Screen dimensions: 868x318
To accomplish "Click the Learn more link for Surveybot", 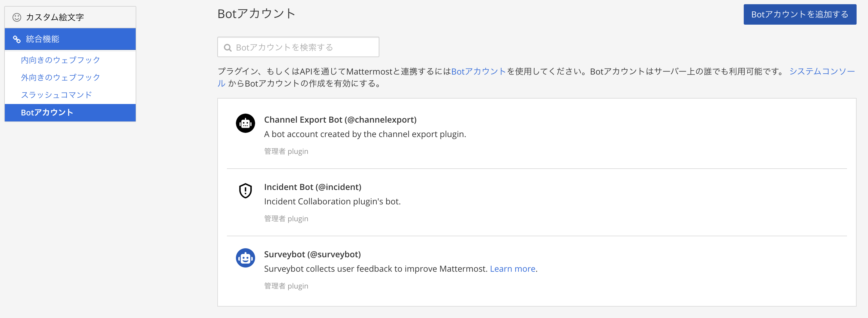I will tap(513, 269).
